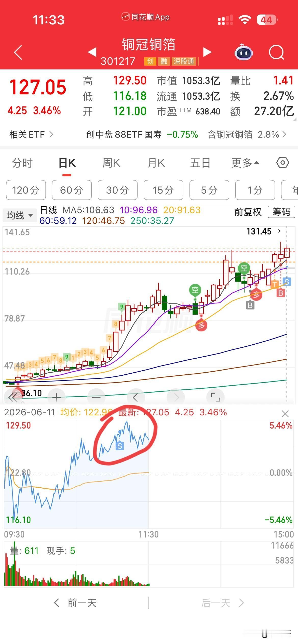Select the 120分 period button
The image size is (298, 644).
26,190
